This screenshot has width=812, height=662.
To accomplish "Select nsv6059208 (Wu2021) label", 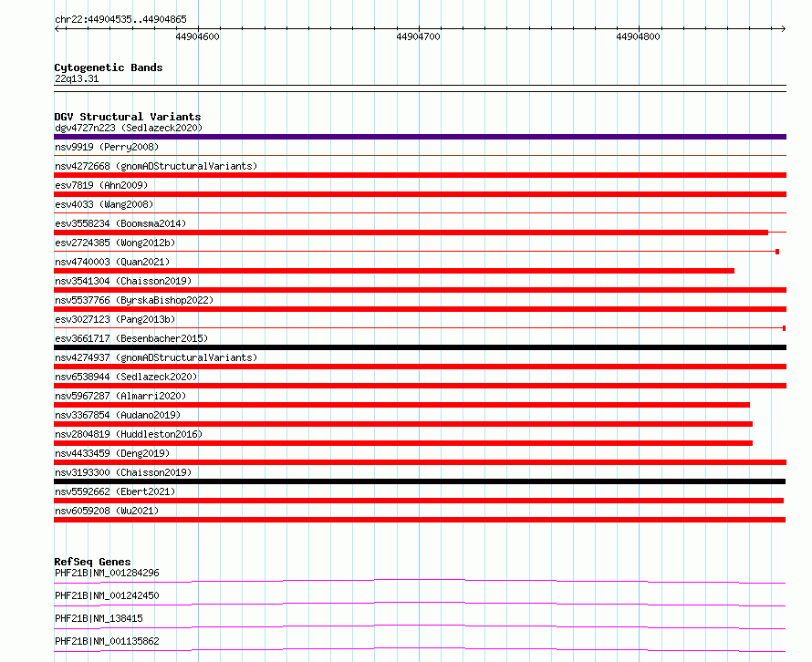I will 107,511.
